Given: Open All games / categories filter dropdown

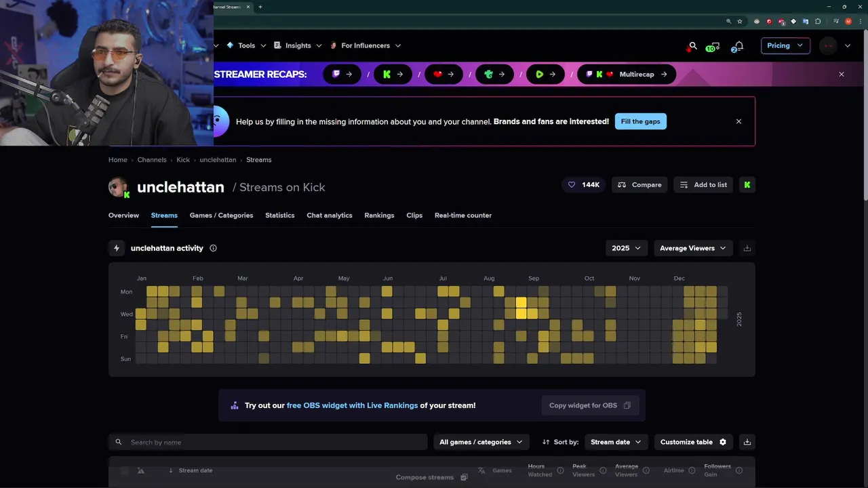Looking at the screenshot, I should point(481,442).
